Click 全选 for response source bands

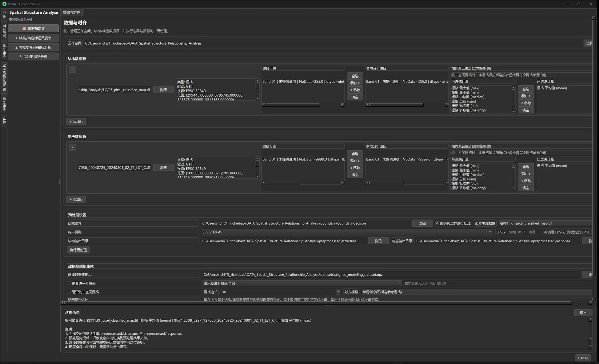click(355, 154)
